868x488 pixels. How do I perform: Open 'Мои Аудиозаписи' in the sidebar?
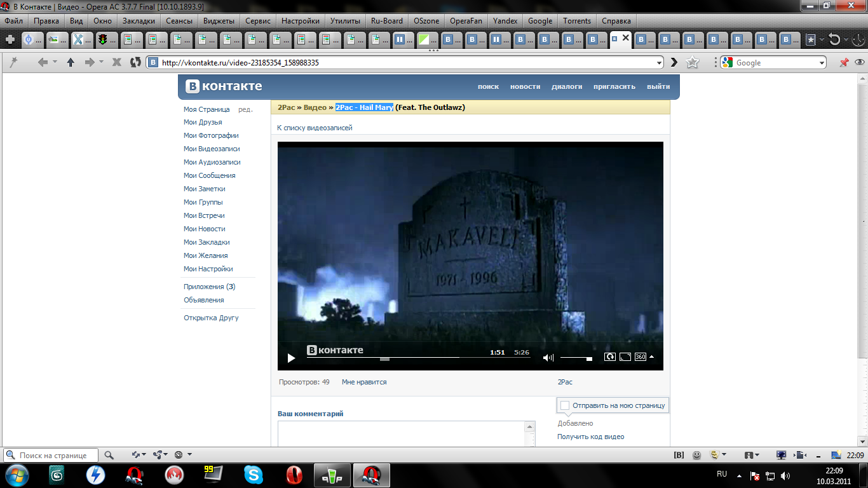tap(212, 162)
